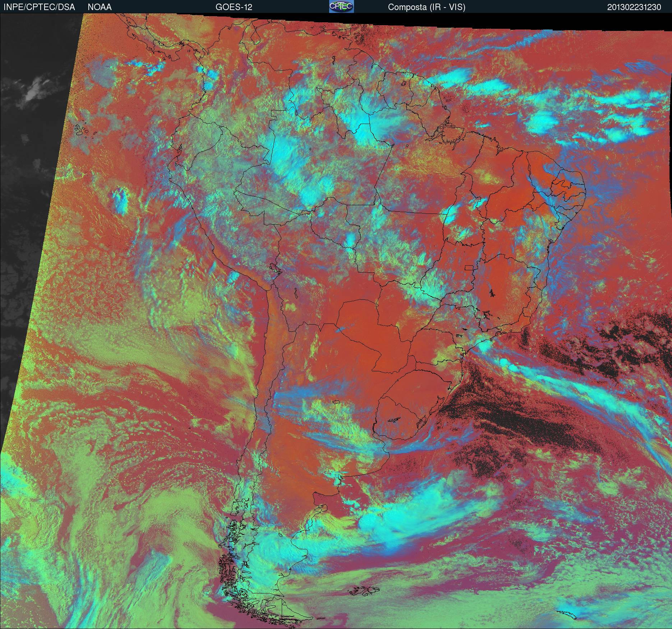672x629 pixels.
Task: Click the CPTEC logo in the header
Action: pos(341,6)
